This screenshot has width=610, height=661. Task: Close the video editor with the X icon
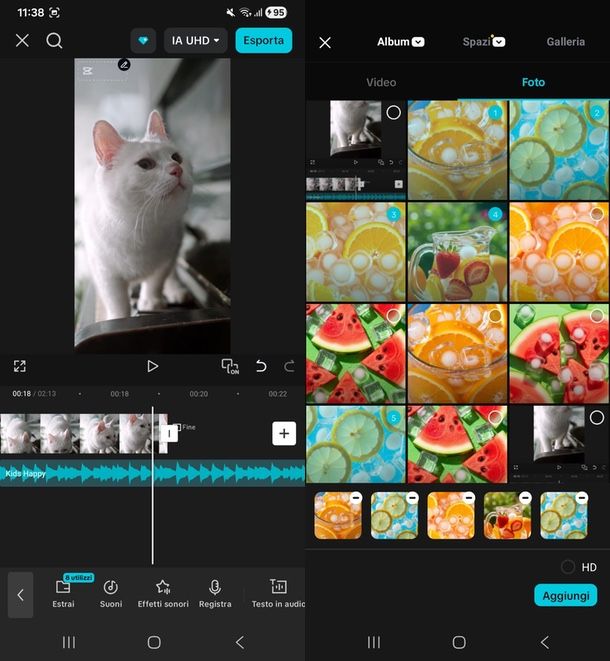tap(22, 41)
